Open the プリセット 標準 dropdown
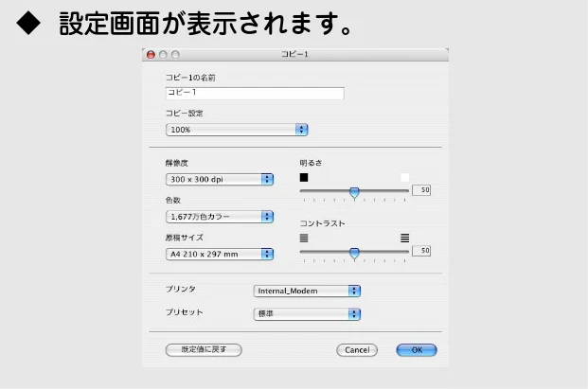 (307, 314)
